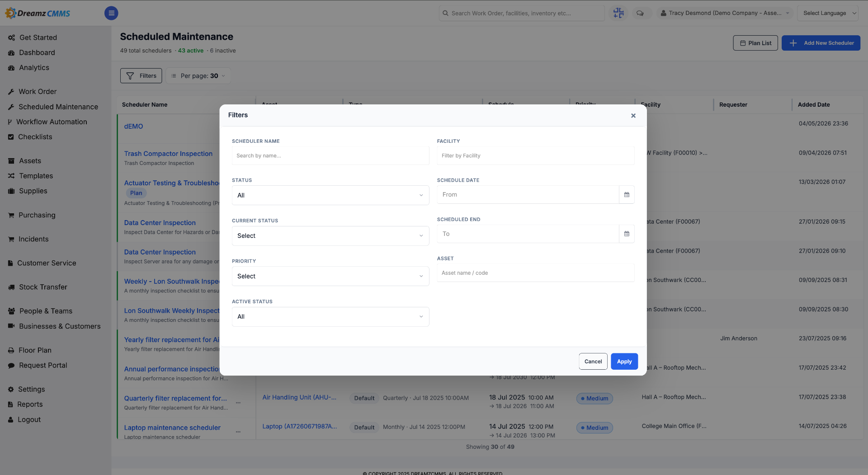Click the Add New Scheduler button
The image size is (868, 475).
click(821, 43)
